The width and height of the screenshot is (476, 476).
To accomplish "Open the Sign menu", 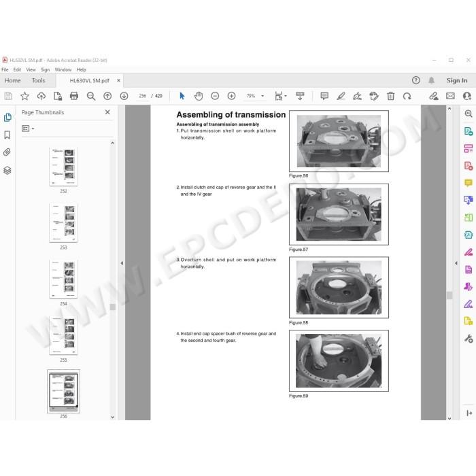I will 46,69.
